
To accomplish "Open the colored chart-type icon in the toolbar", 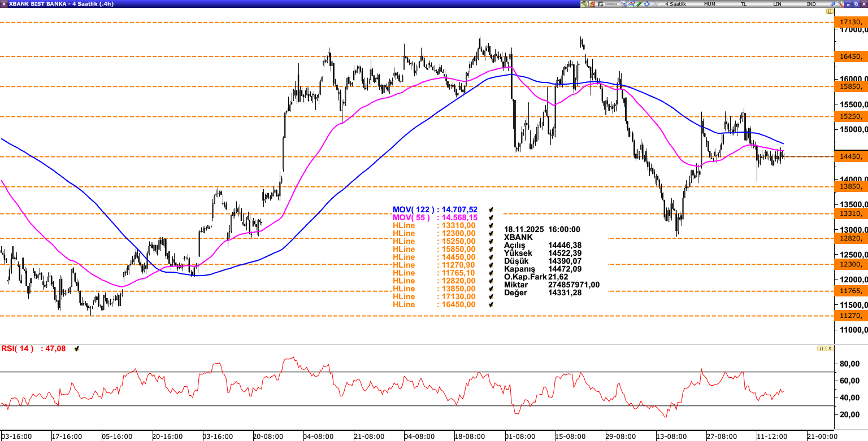I will [623, 3].
